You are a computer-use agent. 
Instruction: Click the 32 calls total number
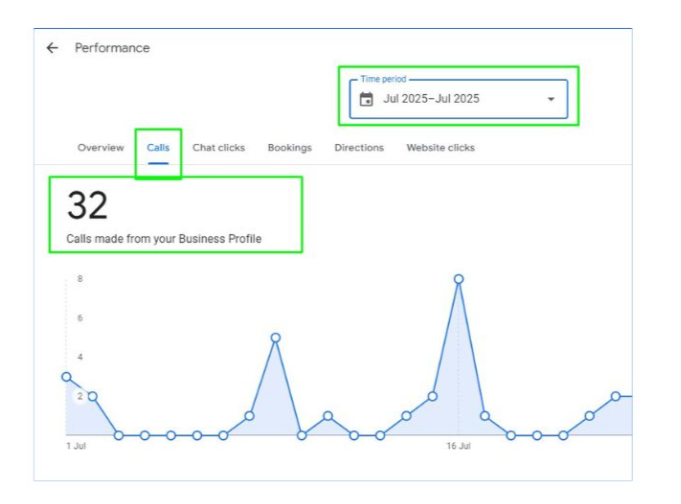(87, 205)
